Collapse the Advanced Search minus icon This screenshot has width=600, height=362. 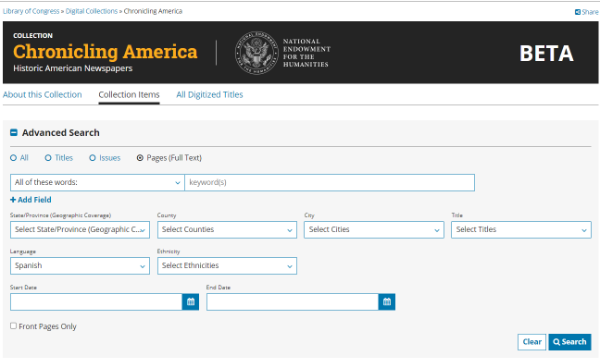click(14, 133)
